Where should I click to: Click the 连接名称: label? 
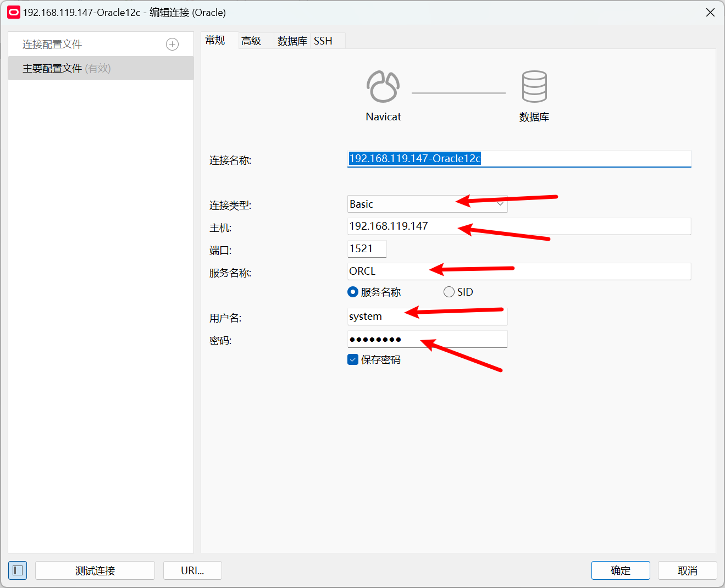230,160
